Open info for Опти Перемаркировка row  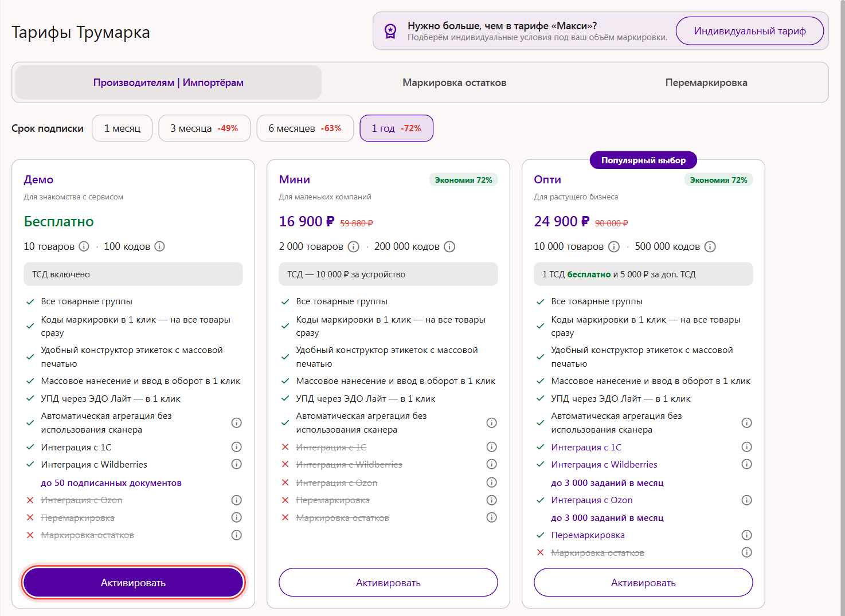(x=746, y=535)
